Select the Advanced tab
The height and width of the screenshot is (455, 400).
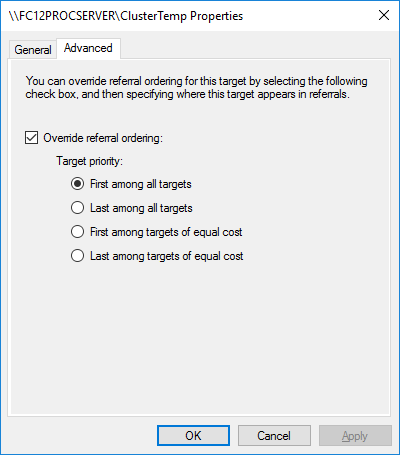coord(88,48)
